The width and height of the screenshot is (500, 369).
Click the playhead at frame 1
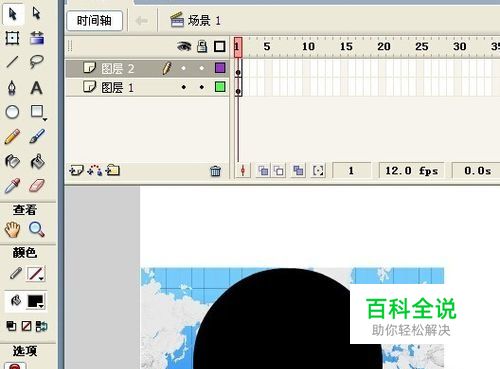click(x=238, y=47)
